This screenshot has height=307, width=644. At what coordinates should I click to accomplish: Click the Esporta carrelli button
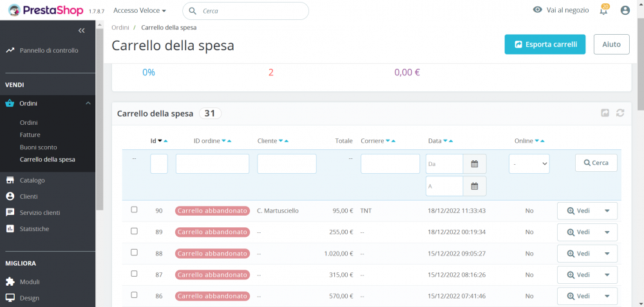[x=545, y=44]
